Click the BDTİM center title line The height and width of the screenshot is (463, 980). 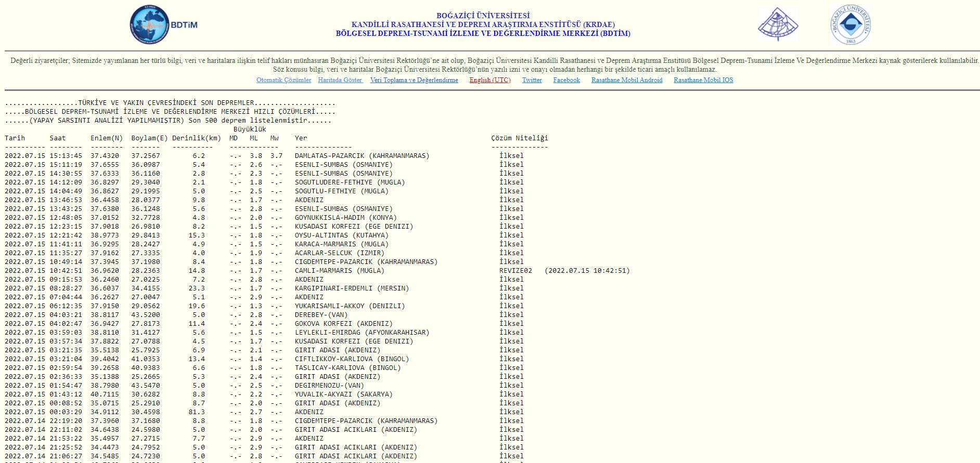[x=483, y=33]
